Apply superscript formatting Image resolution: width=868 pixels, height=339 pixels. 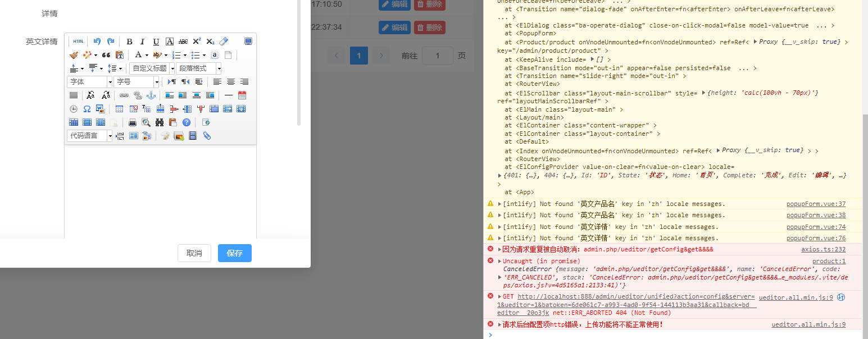[197, 42]
